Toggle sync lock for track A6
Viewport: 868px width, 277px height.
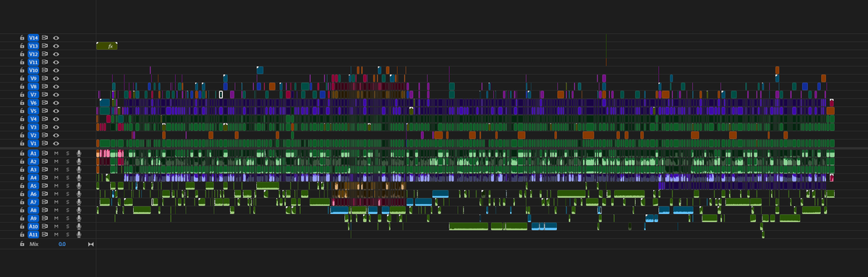pyautogui.click(x=45, y=194)
